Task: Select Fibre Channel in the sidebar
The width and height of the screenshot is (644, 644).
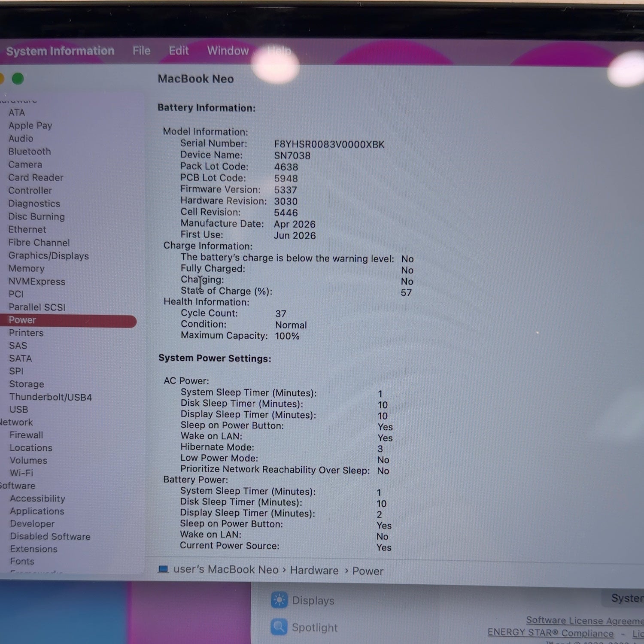Action: [x=39, y=243]
